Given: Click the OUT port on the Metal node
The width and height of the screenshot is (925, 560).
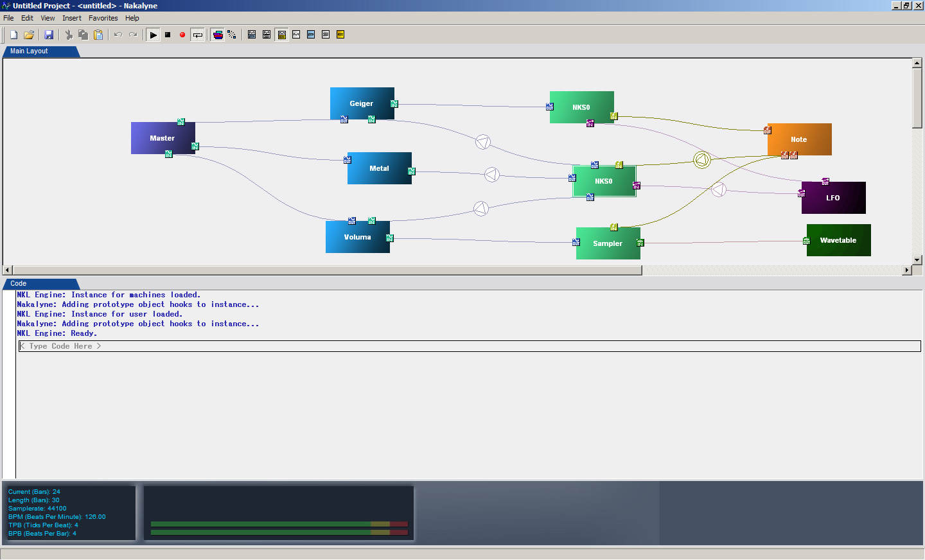Looking at the screenshot, I should click(x=348, y=160).
